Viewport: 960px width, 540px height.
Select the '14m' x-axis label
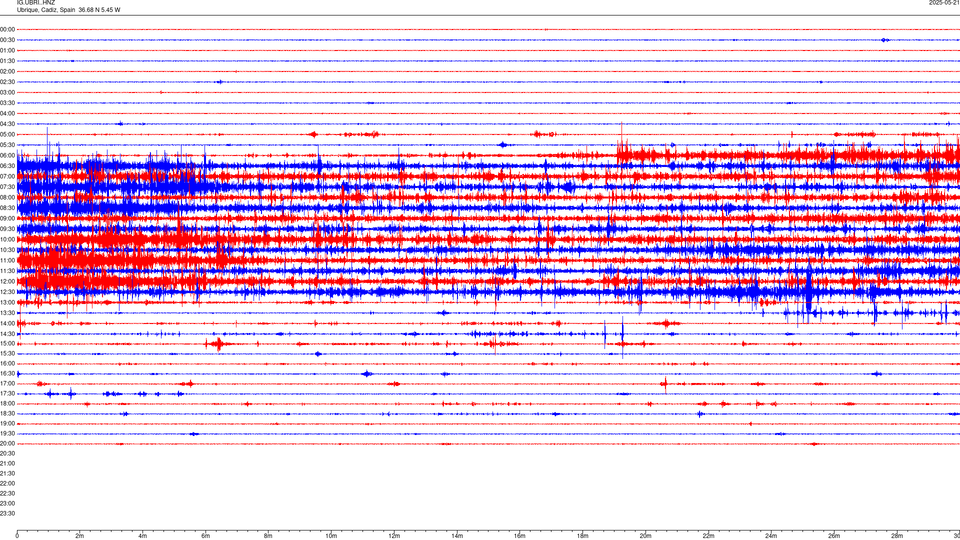click(457, 536)
